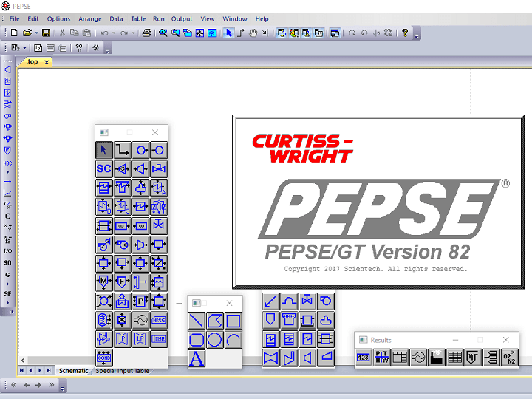532x399 pixels.
Task: Close the .top document tab
Action: 47,62
